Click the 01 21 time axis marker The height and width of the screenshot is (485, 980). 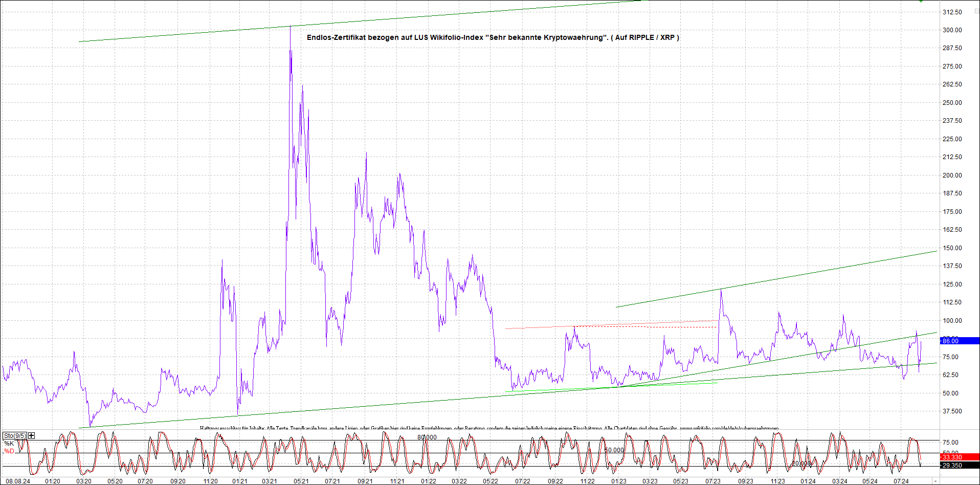pos(239,481)
